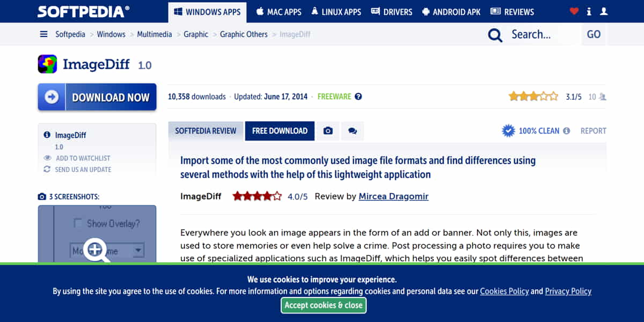Click the DOWNLOAD NOW button

[x=97, y=97]
